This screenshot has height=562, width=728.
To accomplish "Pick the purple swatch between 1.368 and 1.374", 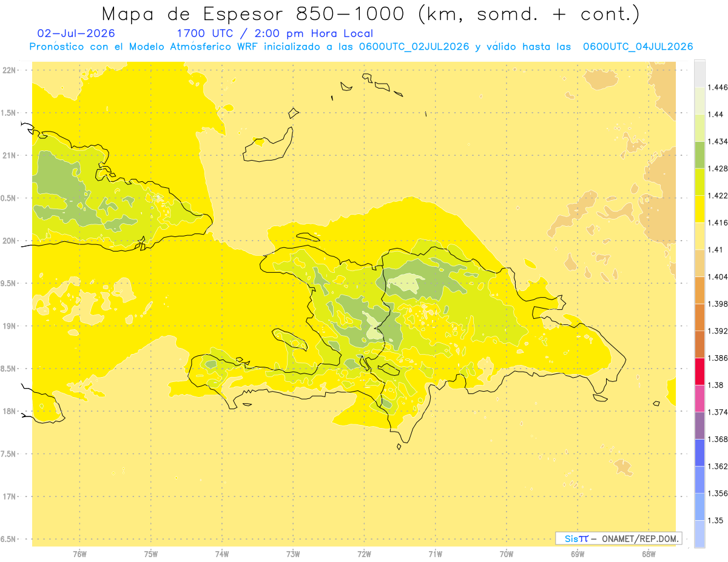I will 699,426.
